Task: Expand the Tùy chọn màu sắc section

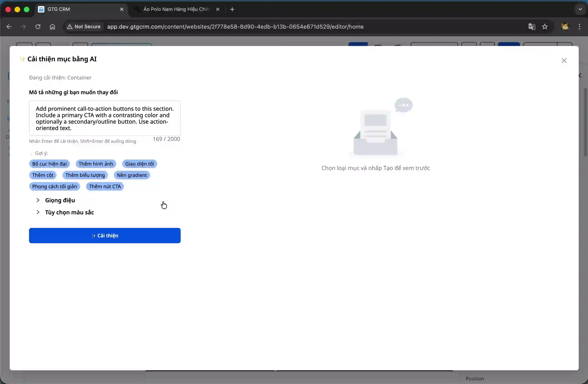Action: (x=69, y=212)
